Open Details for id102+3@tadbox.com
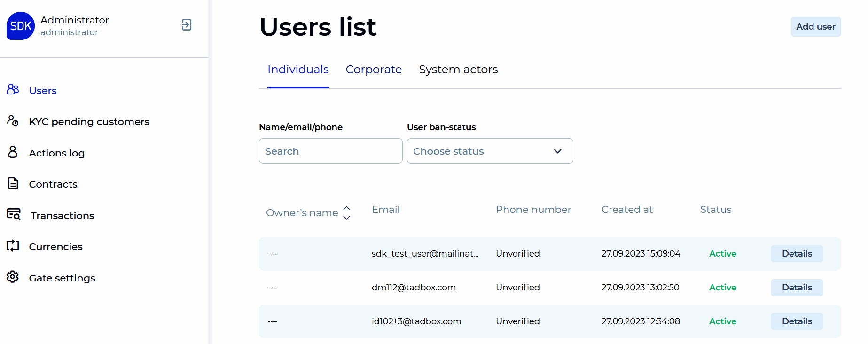The height and width of the screenshot is (344, 868). 797,321
